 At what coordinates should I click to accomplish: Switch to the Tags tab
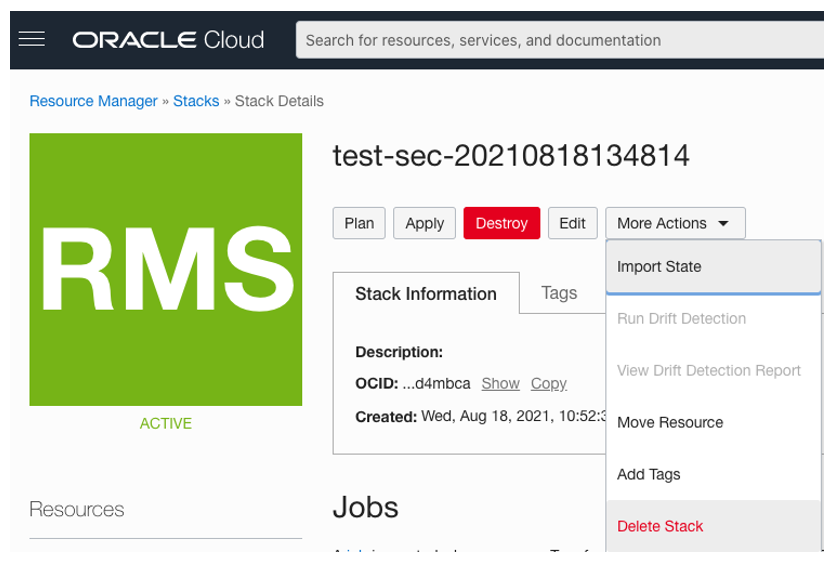(559, 293)
